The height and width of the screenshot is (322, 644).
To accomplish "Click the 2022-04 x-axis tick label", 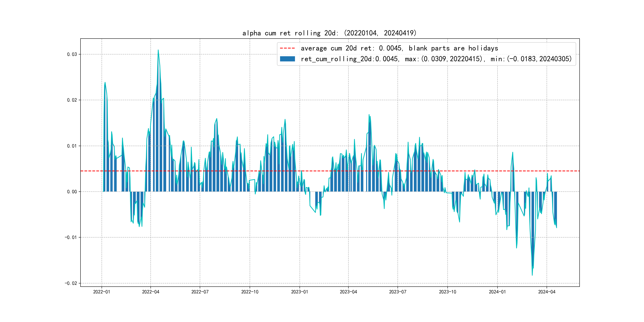I will tap(150, 292).
